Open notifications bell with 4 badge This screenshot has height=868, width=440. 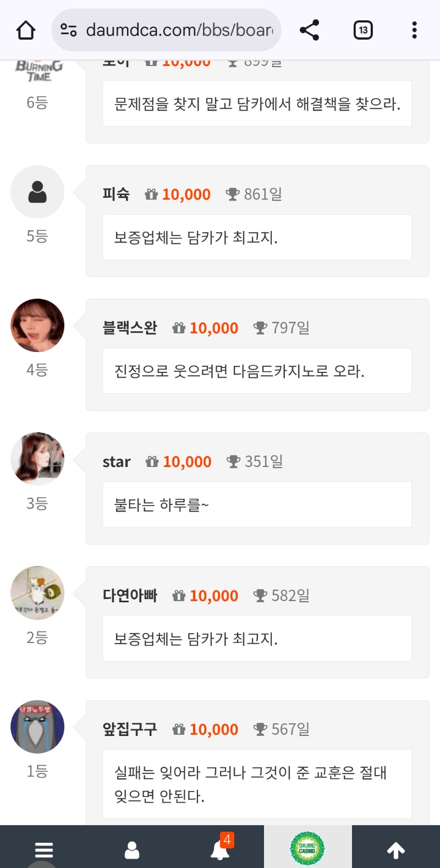click(x=220, y=850)
